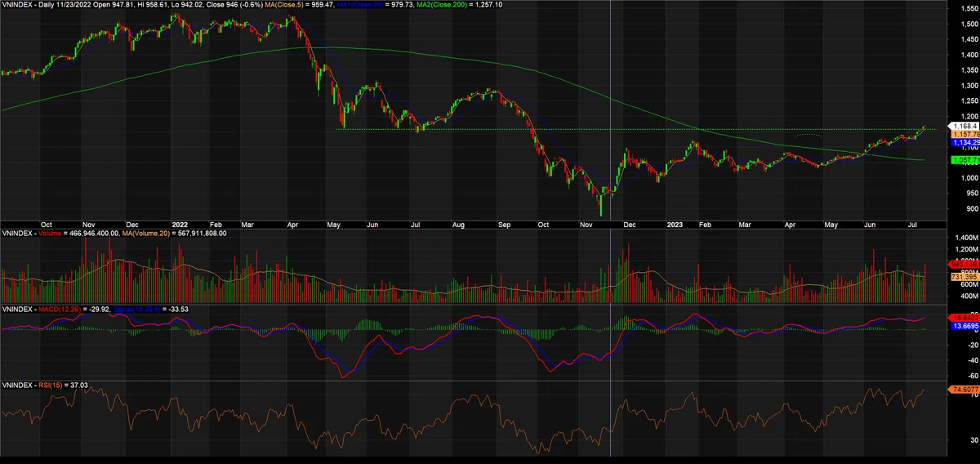Click the 900 level on the price axis
Image resolution: width=980 pixels, height=464 pixels.
coord(970,208)
